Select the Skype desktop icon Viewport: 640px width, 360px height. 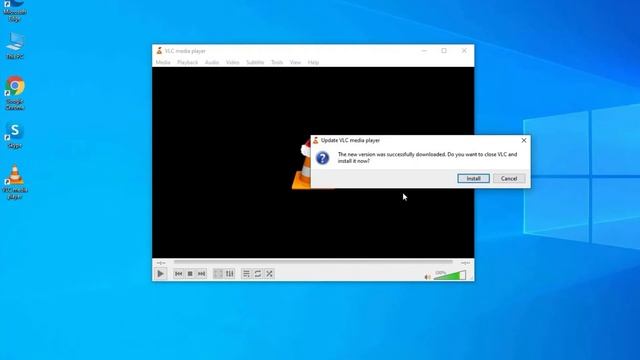coord(15,136)
